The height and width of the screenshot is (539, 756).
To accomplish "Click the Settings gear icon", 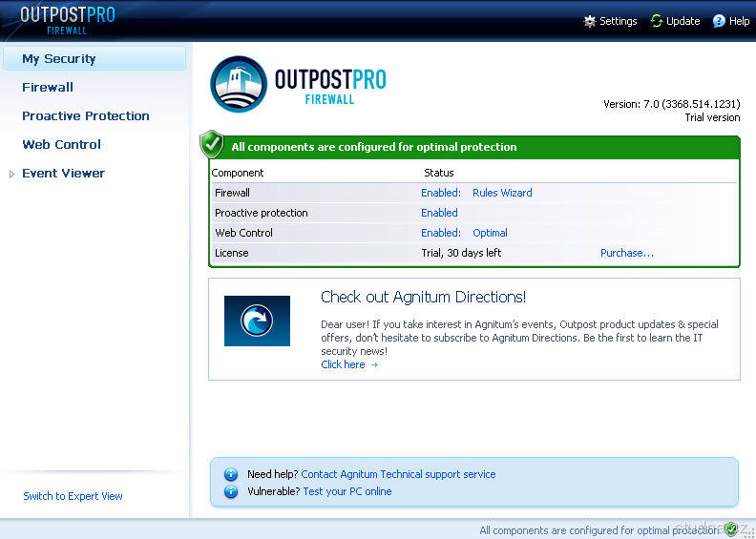I will (590, 21).
